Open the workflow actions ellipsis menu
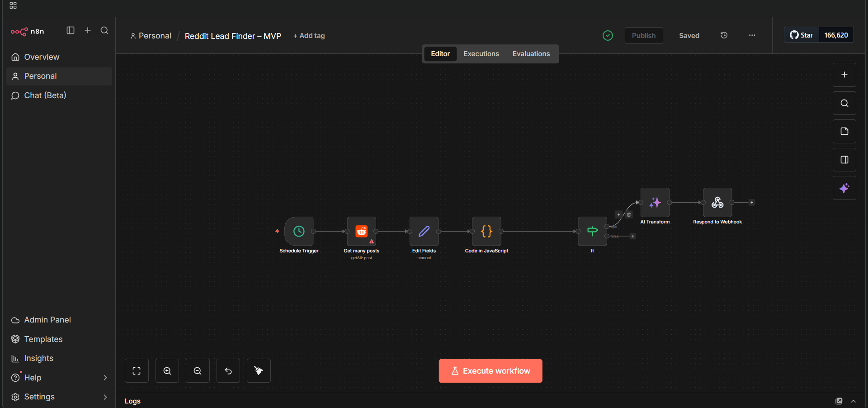 click(x=752, y=35)
